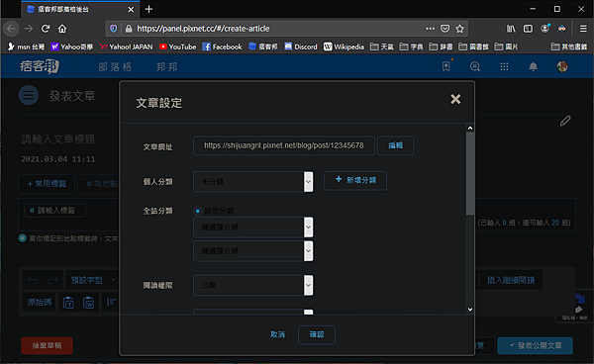Open the Firefox Library icon
Screen dimensions: 594x364
click(511, 29)
